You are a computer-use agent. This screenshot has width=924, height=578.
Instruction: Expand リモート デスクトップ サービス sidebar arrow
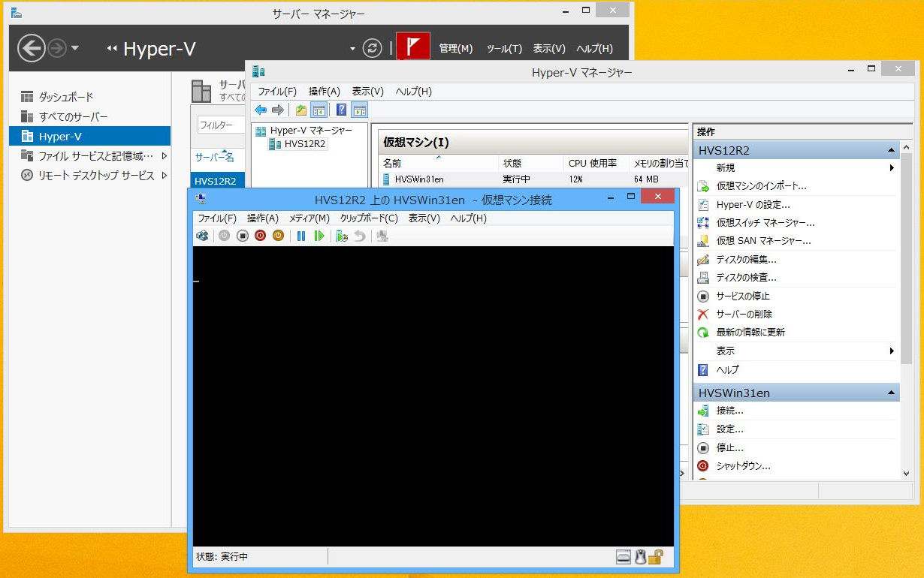[x=164, y=176]
